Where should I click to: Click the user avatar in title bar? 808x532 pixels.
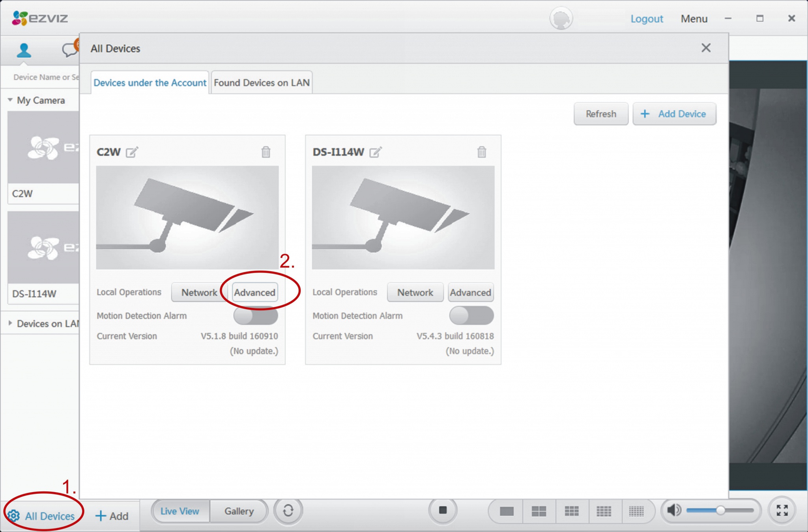(x=561, y=19)
